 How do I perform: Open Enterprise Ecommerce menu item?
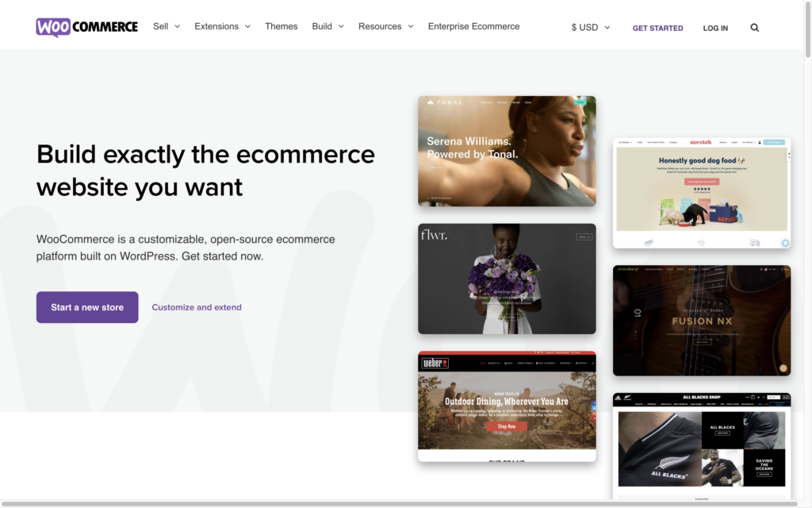(473, 26)
